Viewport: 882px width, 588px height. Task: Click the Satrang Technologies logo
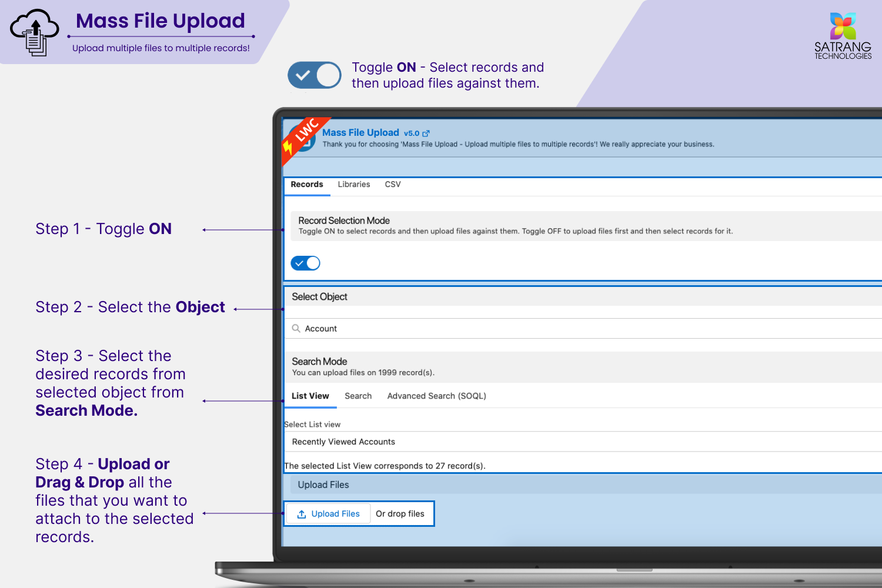coord(843,35)
